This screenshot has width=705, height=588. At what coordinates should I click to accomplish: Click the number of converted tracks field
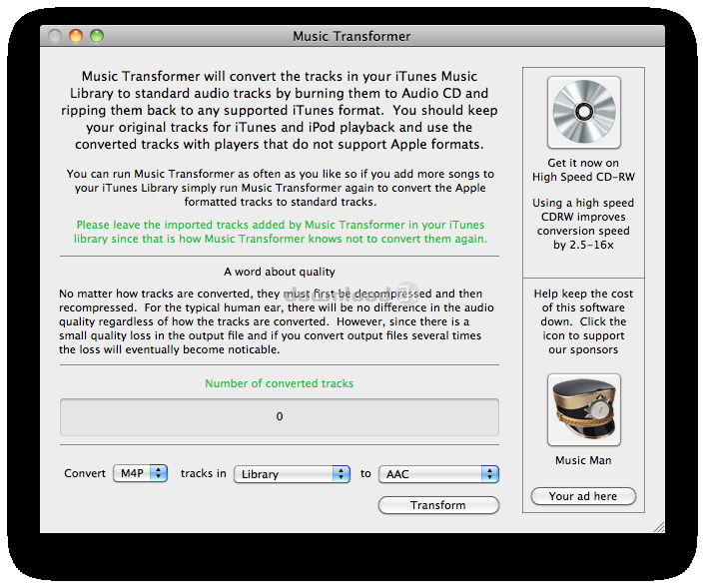(280, 416)
